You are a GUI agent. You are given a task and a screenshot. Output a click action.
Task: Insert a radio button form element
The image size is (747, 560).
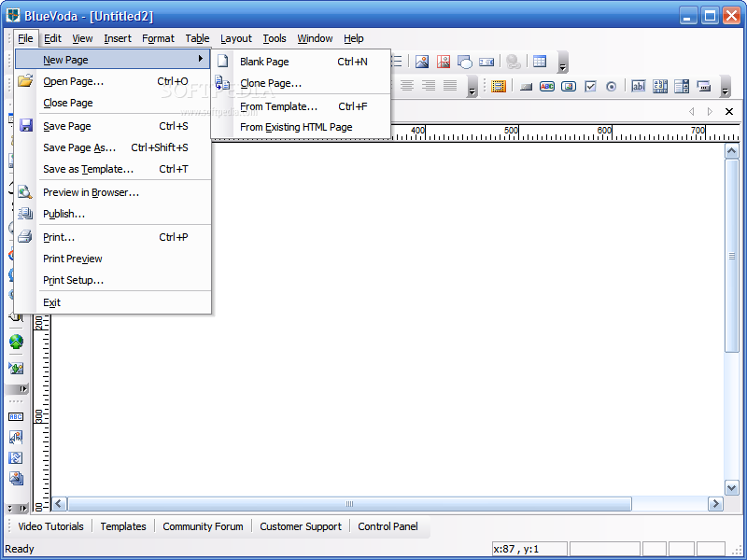(x=612, y=86)
